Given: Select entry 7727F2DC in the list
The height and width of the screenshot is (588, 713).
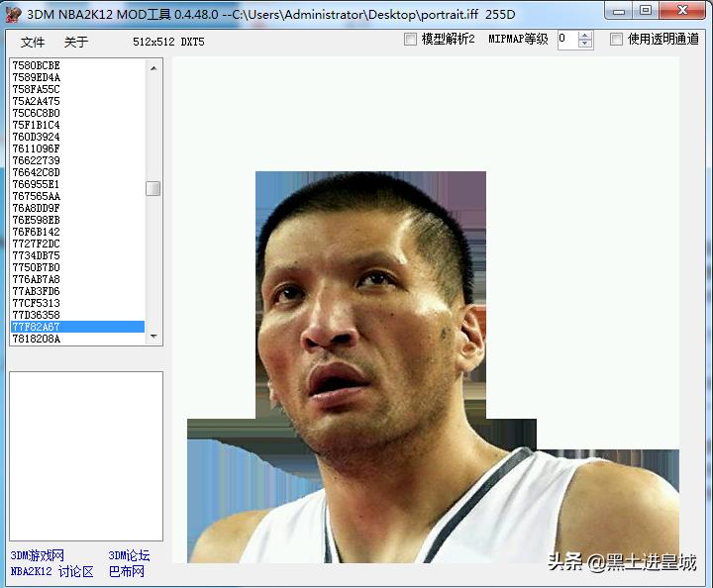Looking at the screenshot, I should coord(77,244).
